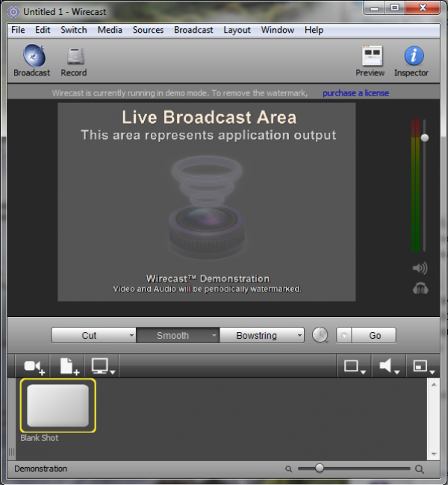This screenshot has height=485, width=448.
Task: Open the Sources menu
Action: tap(148, 30)
